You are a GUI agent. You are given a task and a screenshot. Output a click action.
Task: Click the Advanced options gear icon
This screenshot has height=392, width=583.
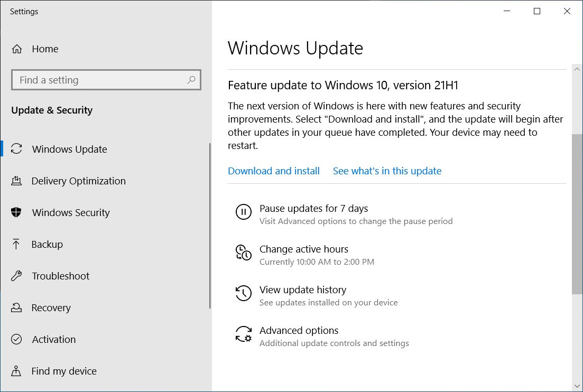click(243, 334)
